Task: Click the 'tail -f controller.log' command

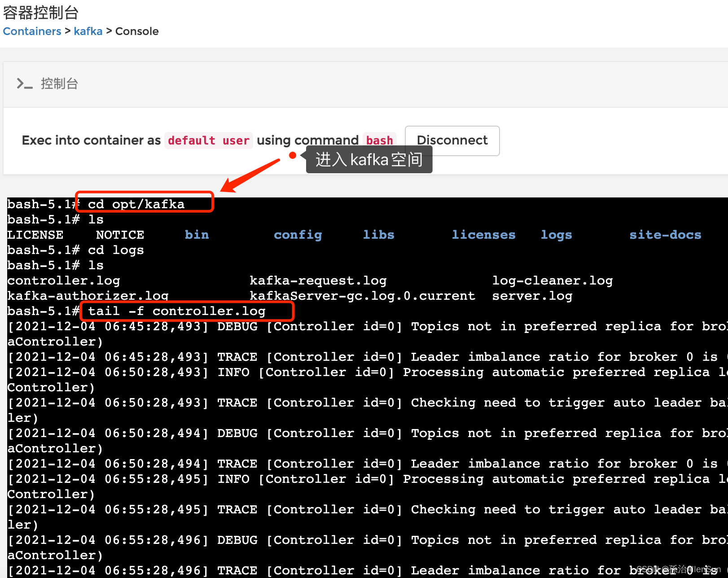Action: tap(177, 311)
